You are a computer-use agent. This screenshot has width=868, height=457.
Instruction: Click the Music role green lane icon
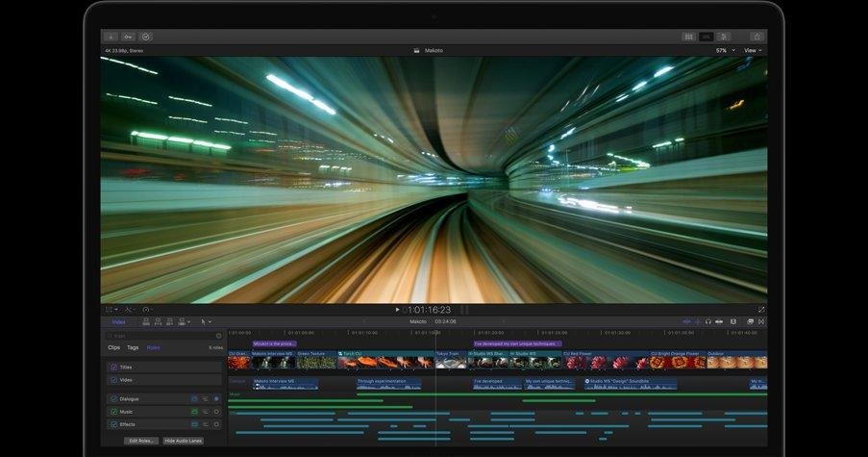tap(194, 412)
